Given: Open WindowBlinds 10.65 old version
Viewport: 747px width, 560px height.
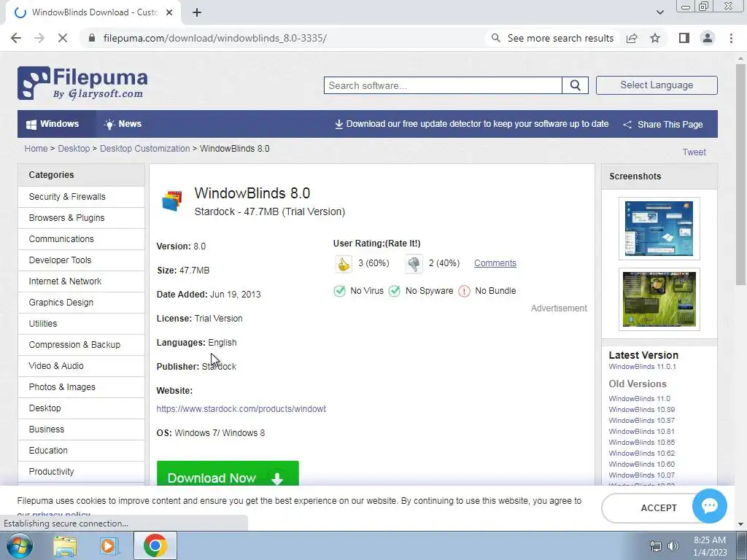Looking at the screenshot, I should 642,443.
